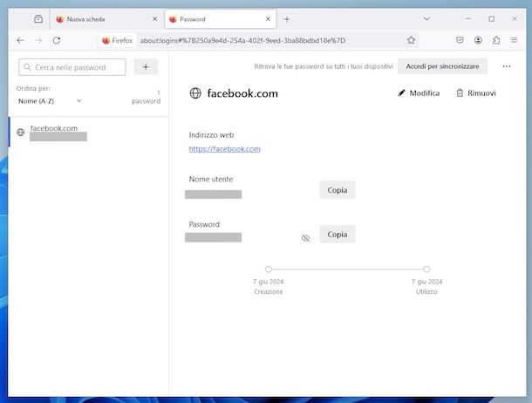Open the extensions puzzle icon

coord(496,40)
